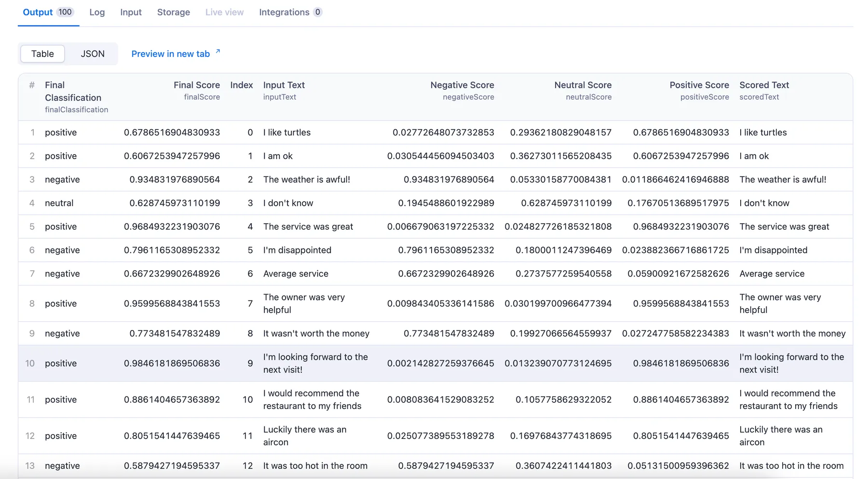This screenshot has width=868, height=479.
Task: Click final score 0.6672329902648926 in row 7
Action: pyautogui.click(x=172, y=274)
